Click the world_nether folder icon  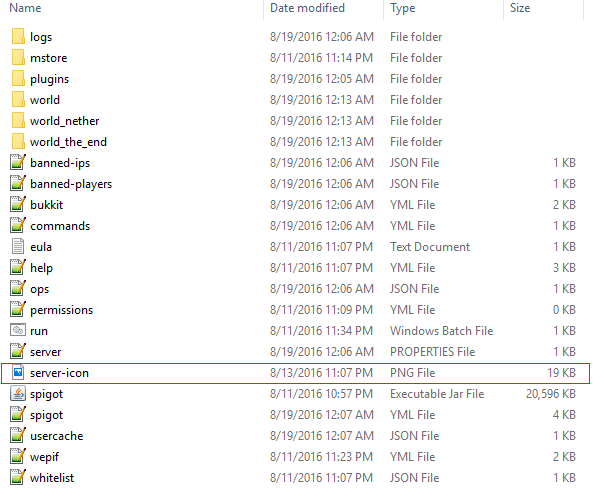18,121
